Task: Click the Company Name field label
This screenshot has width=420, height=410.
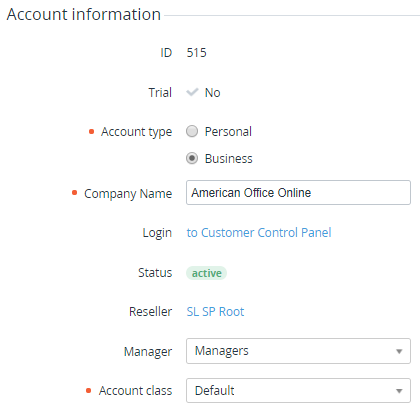Action: click(x=128, y=193)
